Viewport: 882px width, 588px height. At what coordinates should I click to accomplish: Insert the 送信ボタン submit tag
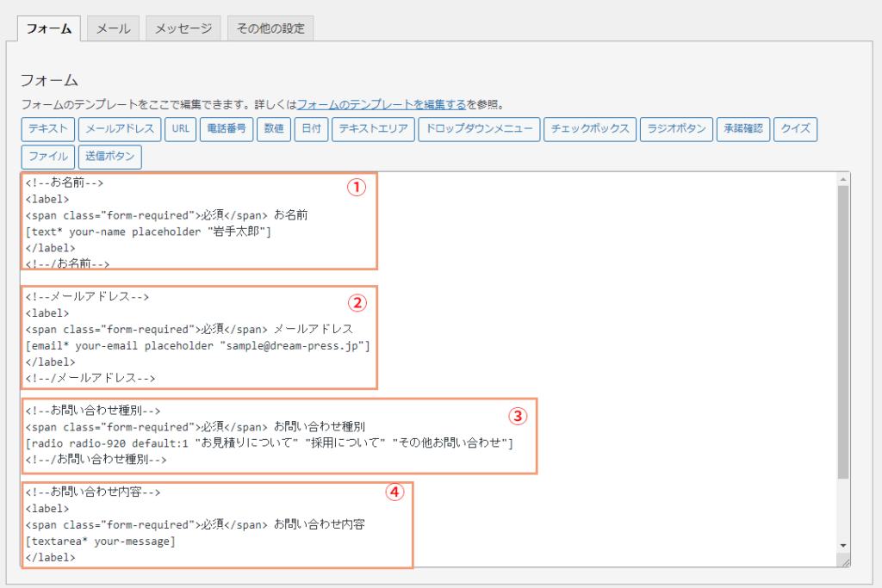point(109,158)
